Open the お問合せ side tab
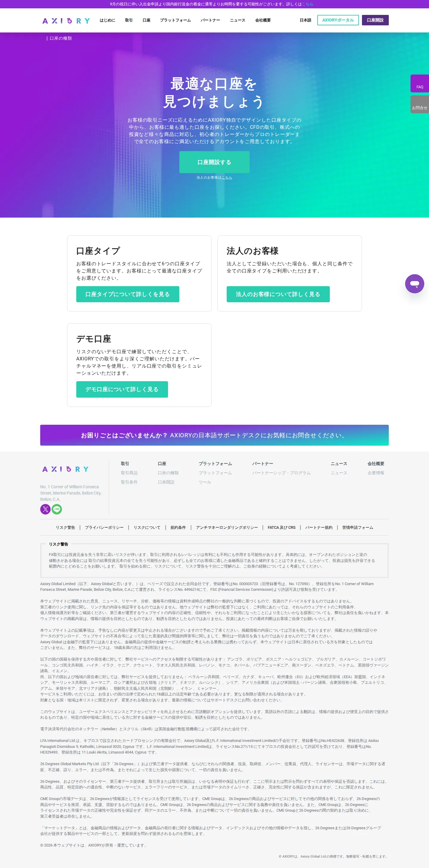This screenshot has width=429, height=868. (x=419, y=104)
